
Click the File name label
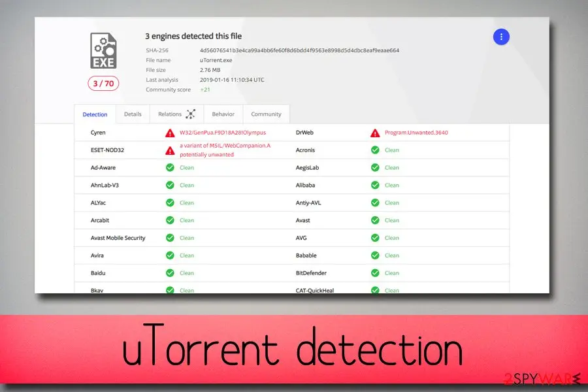coord(158,60)
